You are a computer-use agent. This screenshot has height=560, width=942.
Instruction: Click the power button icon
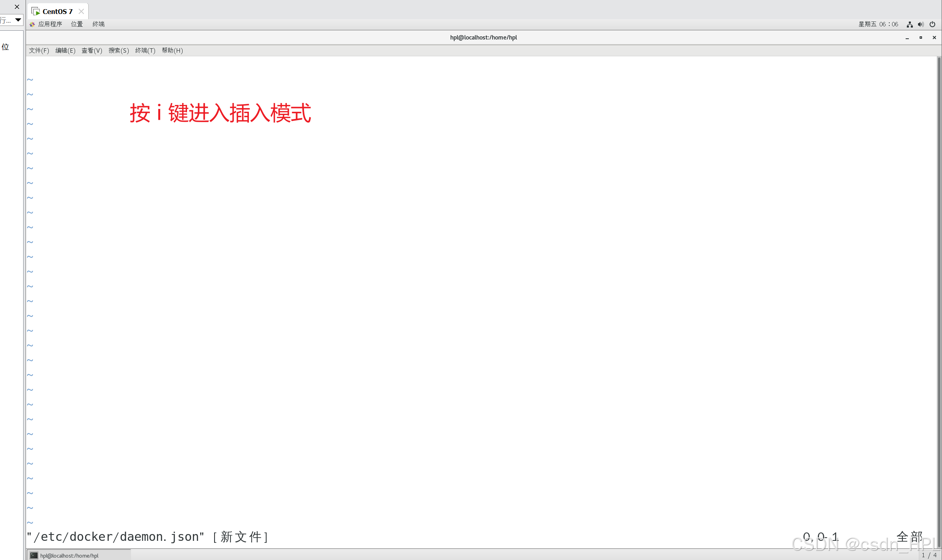pos(932,24)
